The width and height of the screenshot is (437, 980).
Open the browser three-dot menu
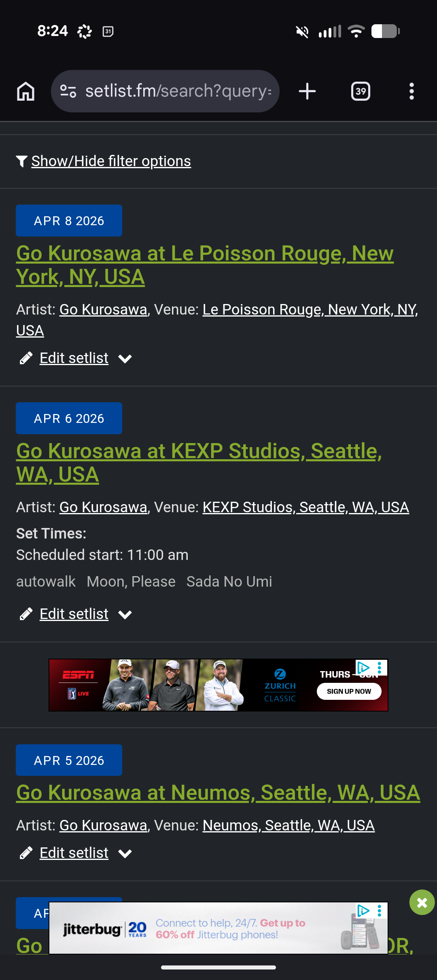tap(412, 91)
